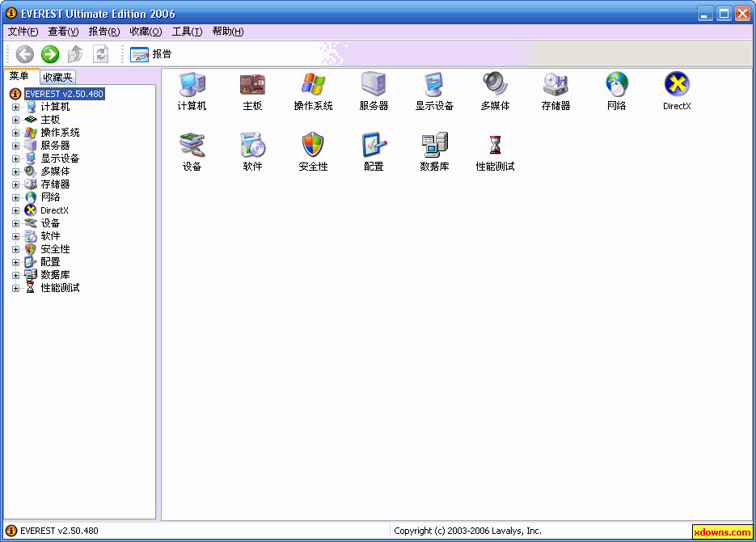Select EVEREST v2.50.480 root tree node

coord(65,94)
